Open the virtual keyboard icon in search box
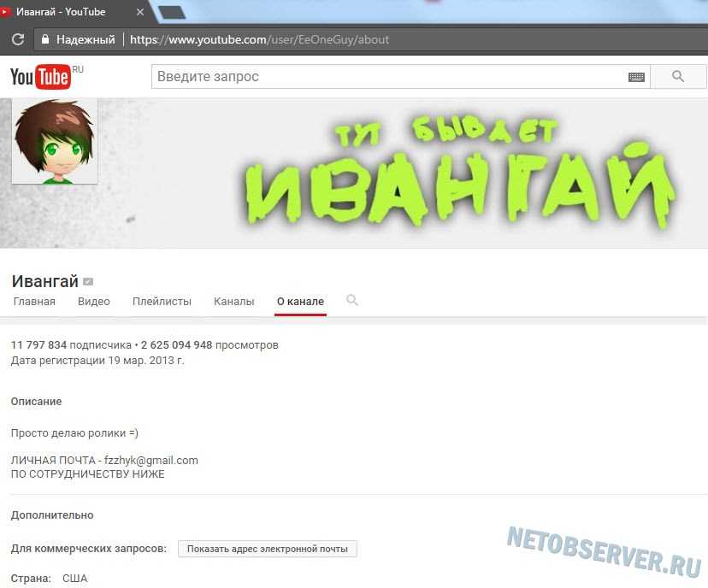Viewport: 708px width, 588px height. coord(636,77)
